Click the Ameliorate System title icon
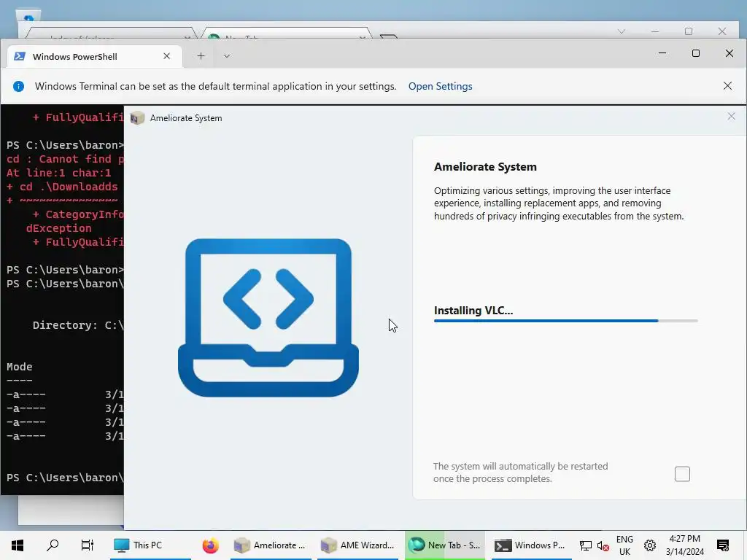Image resolution: width=747 pixels, height=560 pixels. (x=137, y=117)
